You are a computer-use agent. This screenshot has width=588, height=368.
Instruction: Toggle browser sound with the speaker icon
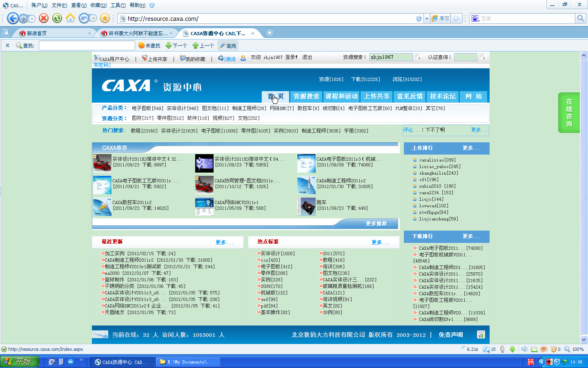524,349
